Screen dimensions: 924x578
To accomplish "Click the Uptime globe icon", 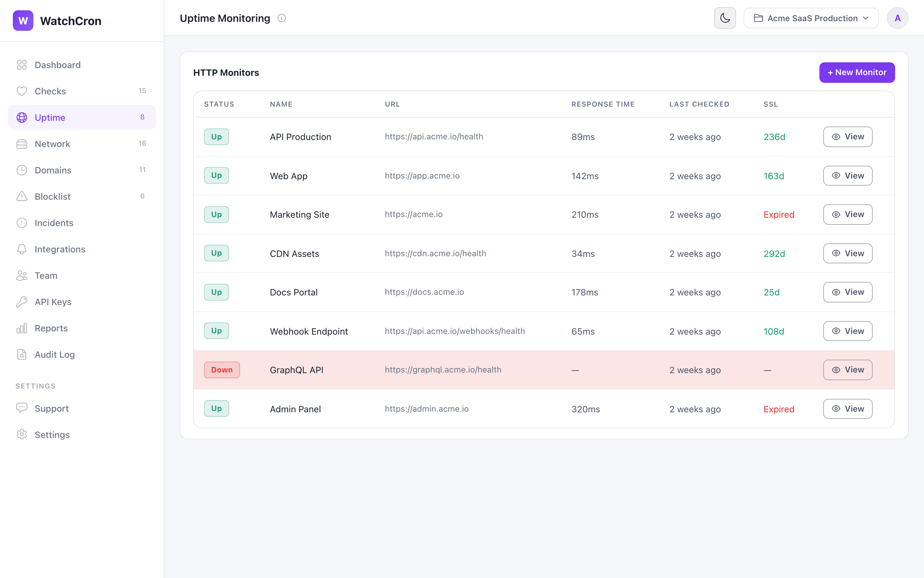I will point(22,117).
